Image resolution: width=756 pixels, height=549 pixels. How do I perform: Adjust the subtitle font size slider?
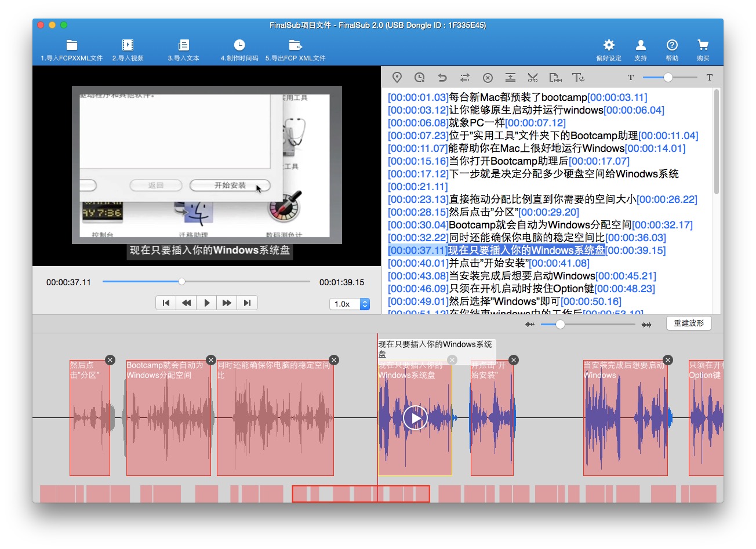pyautogui.click(x=668, y=77)
